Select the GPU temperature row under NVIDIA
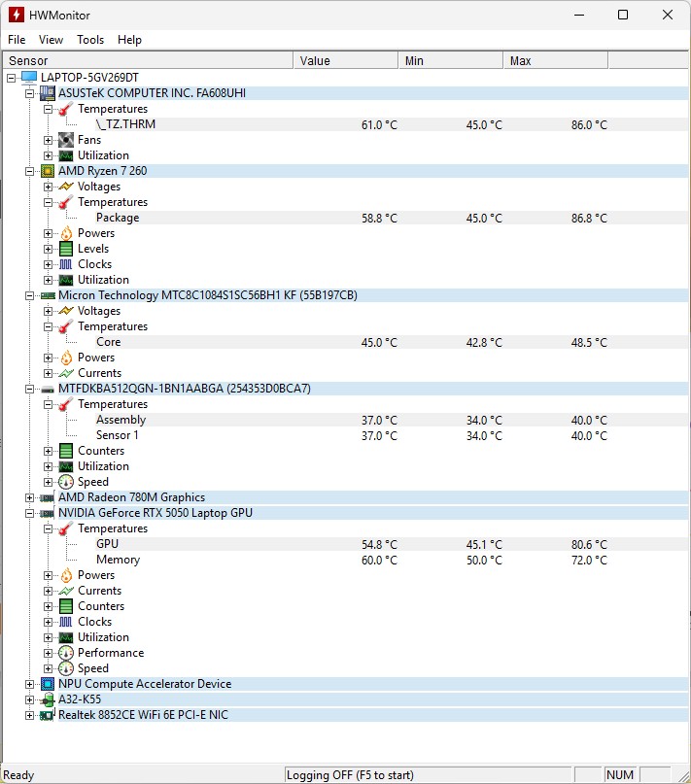Viewport: 691px width, 784px height. (x=392, y=544)
